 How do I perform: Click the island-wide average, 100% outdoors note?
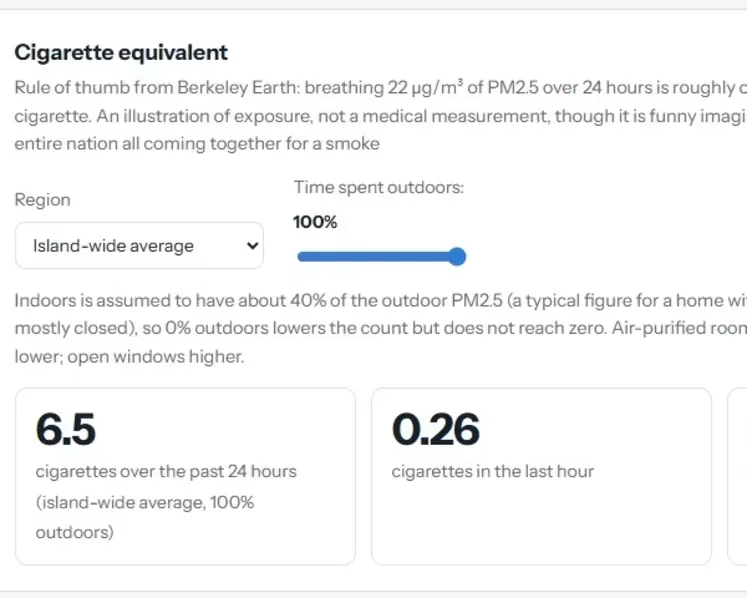tap(145, 517)
